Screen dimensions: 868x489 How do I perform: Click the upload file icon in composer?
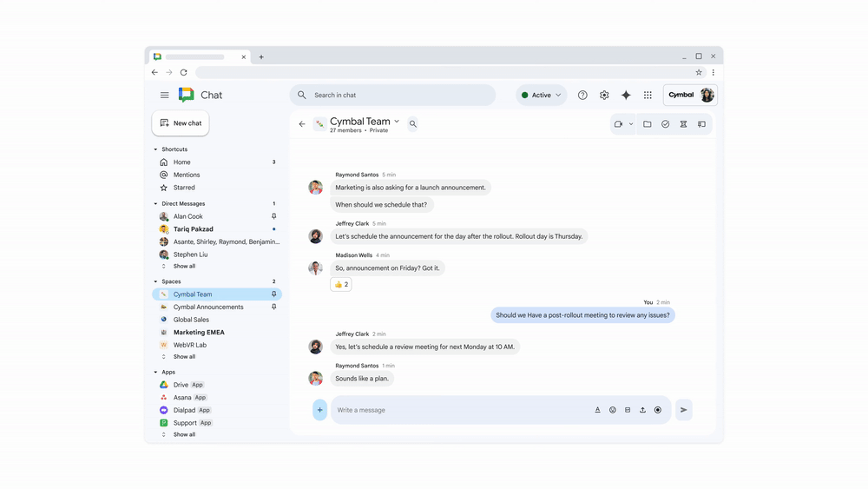(x=642, y=410)
